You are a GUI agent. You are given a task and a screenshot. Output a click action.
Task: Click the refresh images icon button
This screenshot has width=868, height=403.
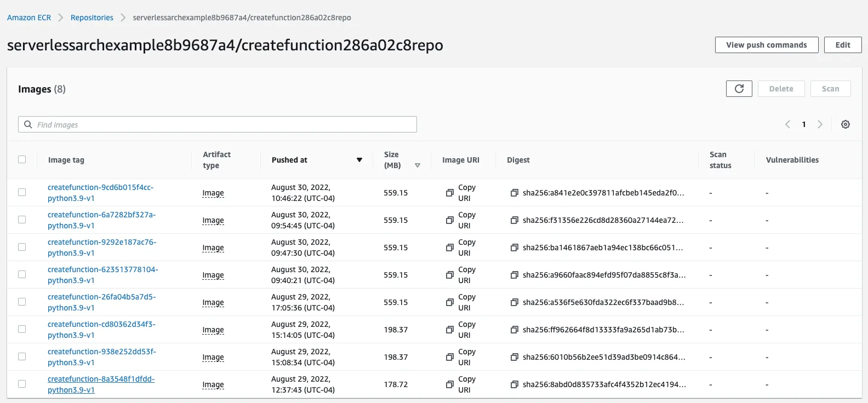[x=739, y=89]
